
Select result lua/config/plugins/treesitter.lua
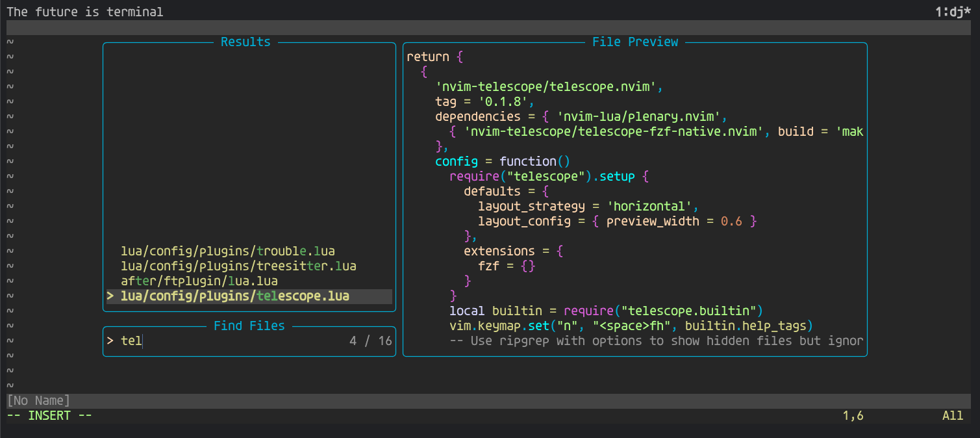tap(238, 266)
